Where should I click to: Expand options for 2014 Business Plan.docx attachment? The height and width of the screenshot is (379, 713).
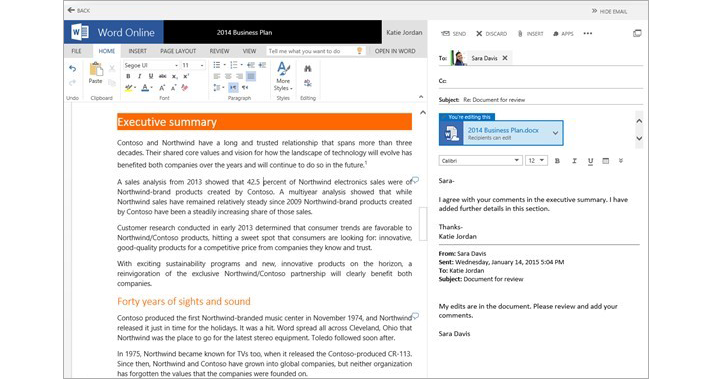coord(555,133)
